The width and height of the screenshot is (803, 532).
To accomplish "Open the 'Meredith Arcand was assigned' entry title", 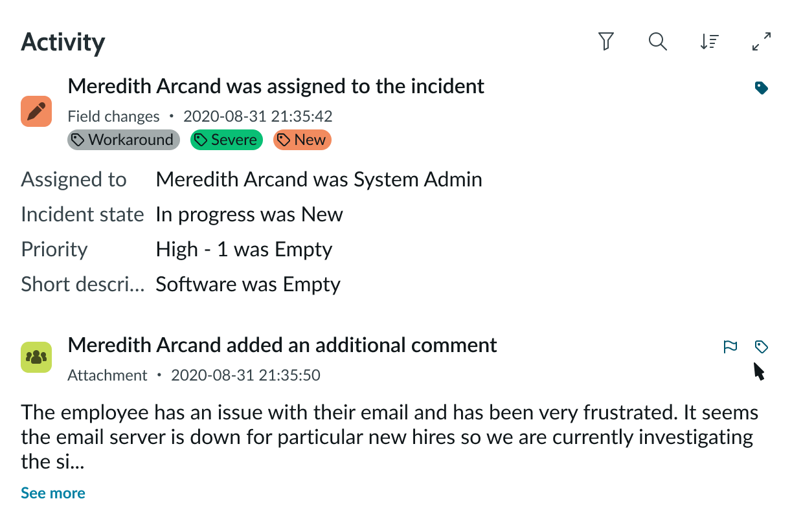I will click(276, 86).
